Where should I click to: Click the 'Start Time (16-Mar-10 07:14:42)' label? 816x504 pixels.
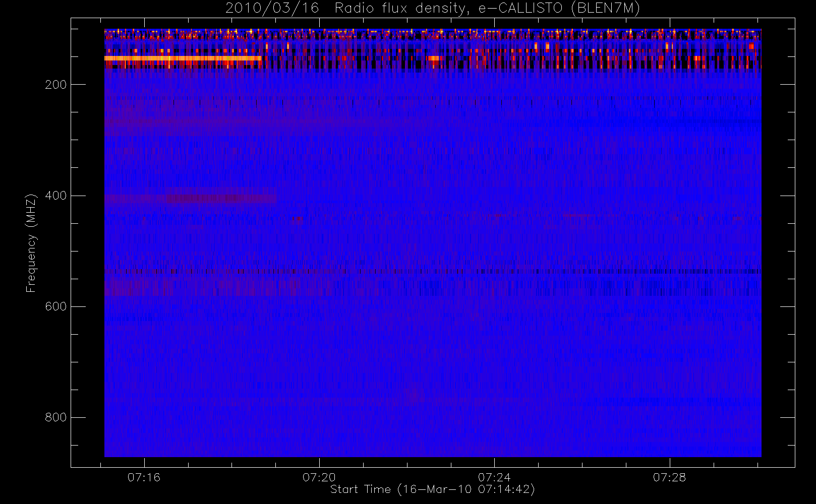[432, 489]
